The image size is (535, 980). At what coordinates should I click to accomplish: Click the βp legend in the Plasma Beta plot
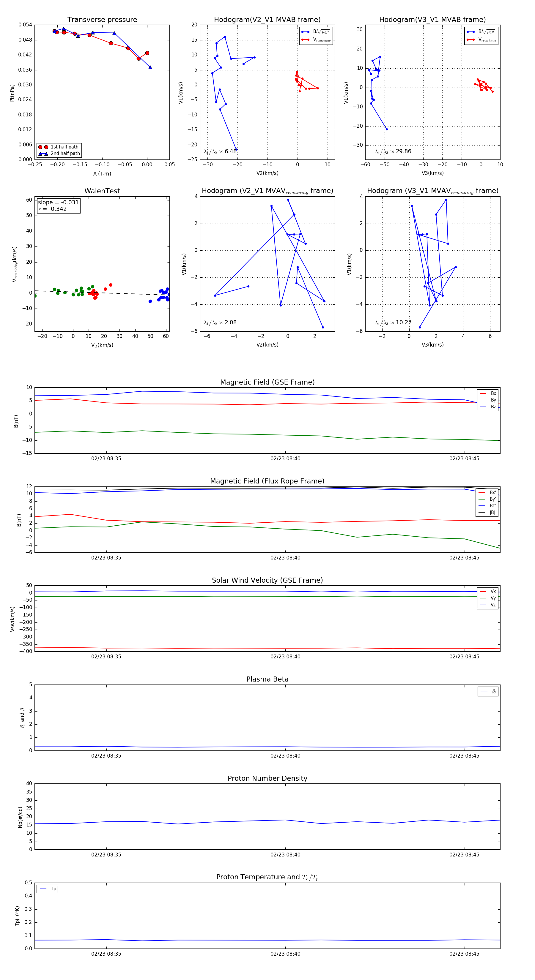[x=488, y=691]
